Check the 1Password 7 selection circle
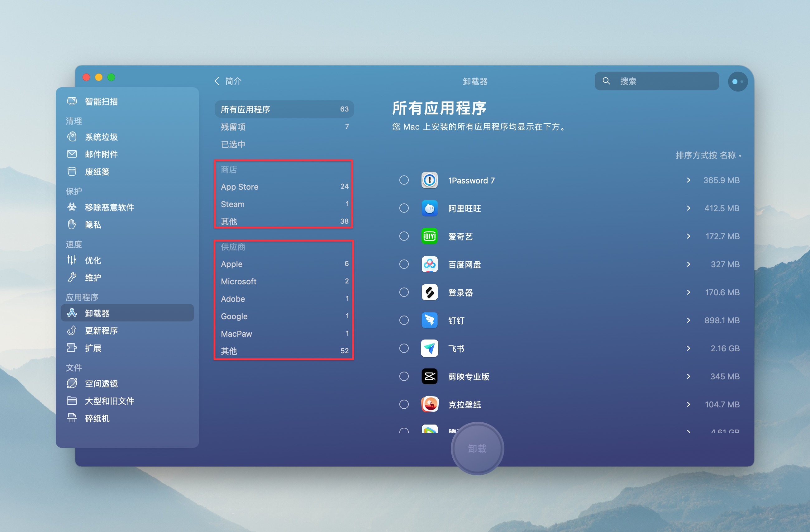This screenshot has height=532, width=810. point(404,180)
